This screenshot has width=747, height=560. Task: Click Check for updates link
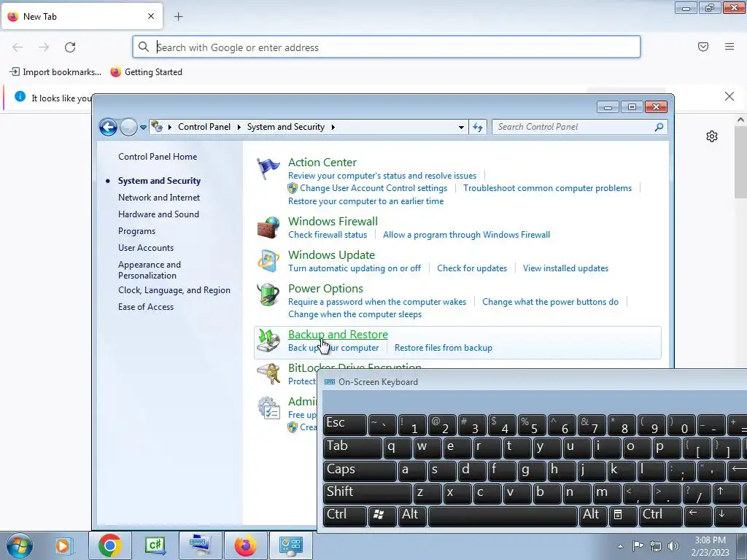[472, 268]
